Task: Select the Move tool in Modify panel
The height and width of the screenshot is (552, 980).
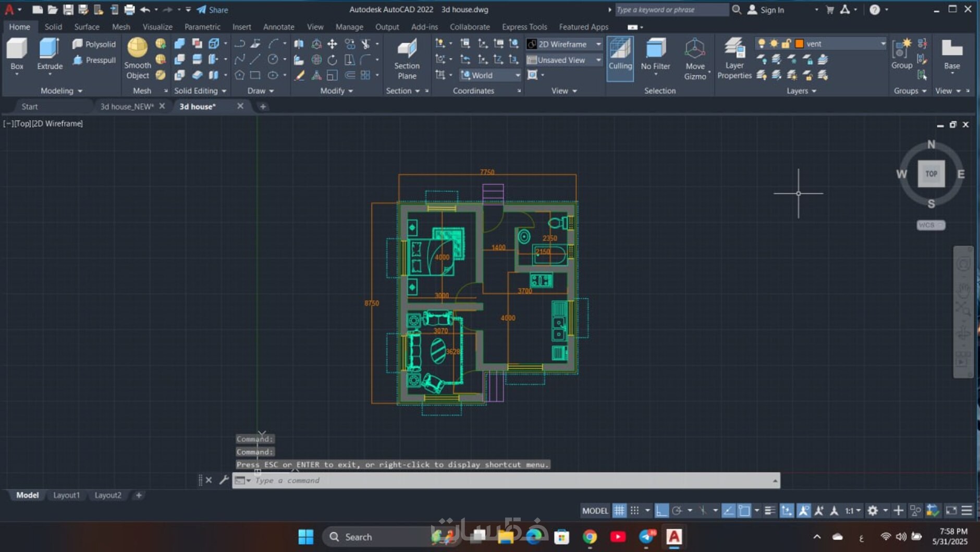Action: pos(332,44)
